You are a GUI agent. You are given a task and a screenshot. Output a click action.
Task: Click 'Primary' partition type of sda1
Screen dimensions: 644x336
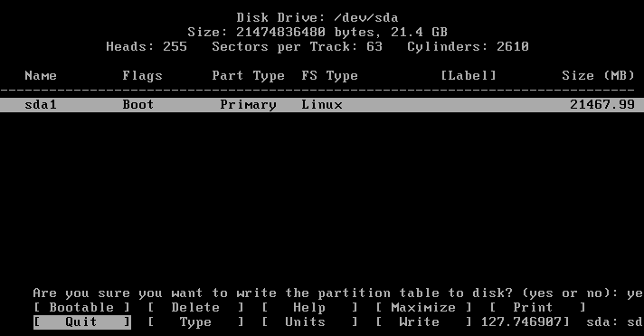[x=248, y=105]
